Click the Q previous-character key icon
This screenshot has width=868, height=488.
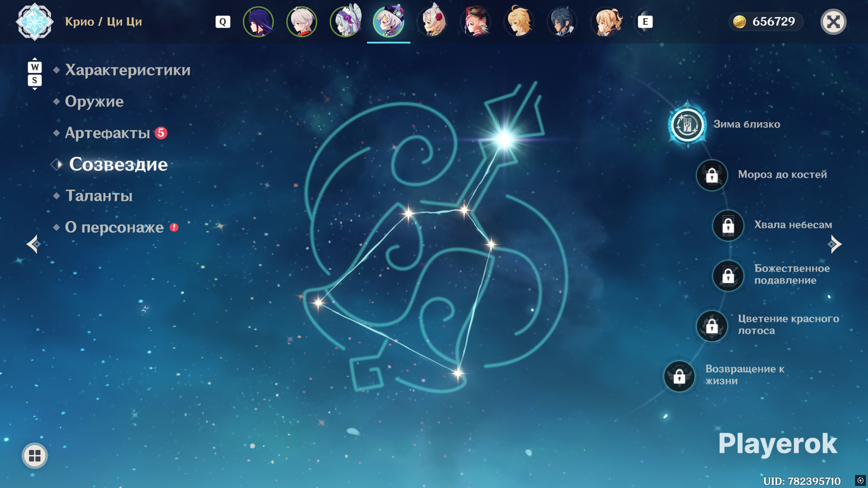click(223, 22)
